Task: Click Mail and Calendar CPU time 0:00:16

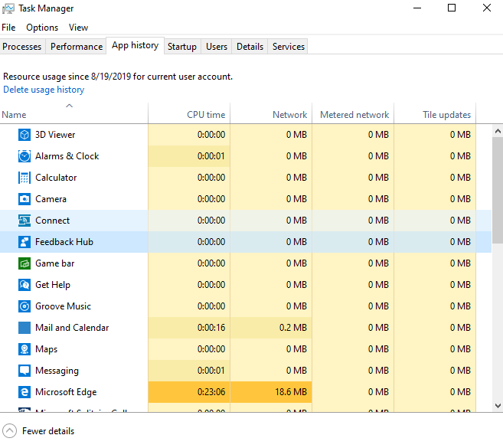Action: pyautogui.click(x=189, y=328)
